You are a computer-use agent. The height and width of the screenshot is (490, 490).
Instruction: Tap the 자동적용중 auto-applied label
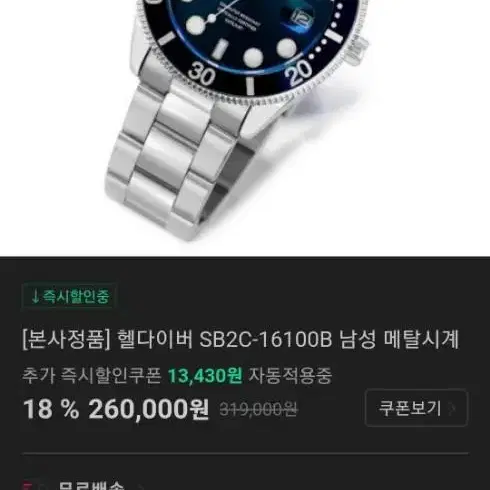(x=290, y=376)
